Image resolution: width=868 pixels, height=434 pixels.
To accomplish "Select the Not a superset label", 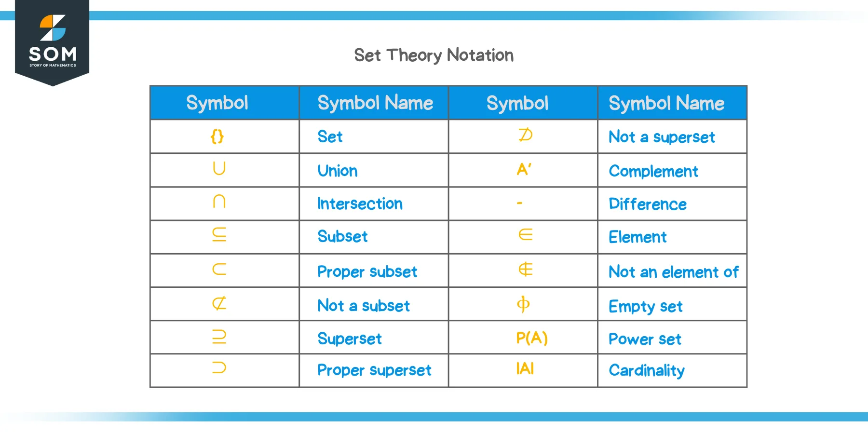I will (x=662, y=137).
